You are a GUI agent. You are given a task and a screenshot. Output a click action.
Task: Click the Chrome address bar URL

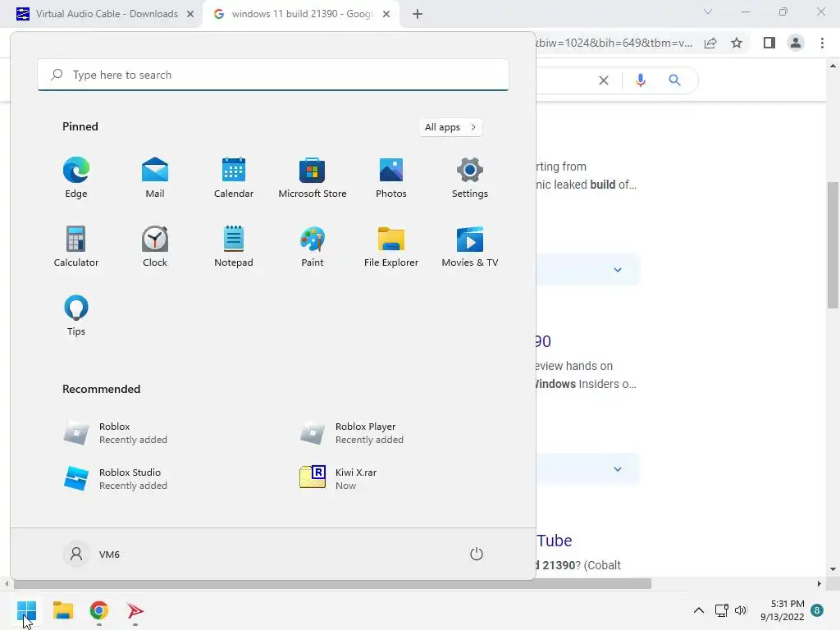[614, 43]
